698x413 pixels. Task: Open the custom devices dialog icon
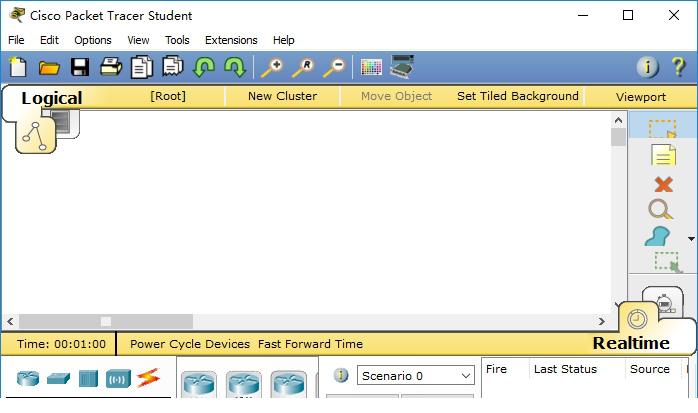tap(402, 67)
